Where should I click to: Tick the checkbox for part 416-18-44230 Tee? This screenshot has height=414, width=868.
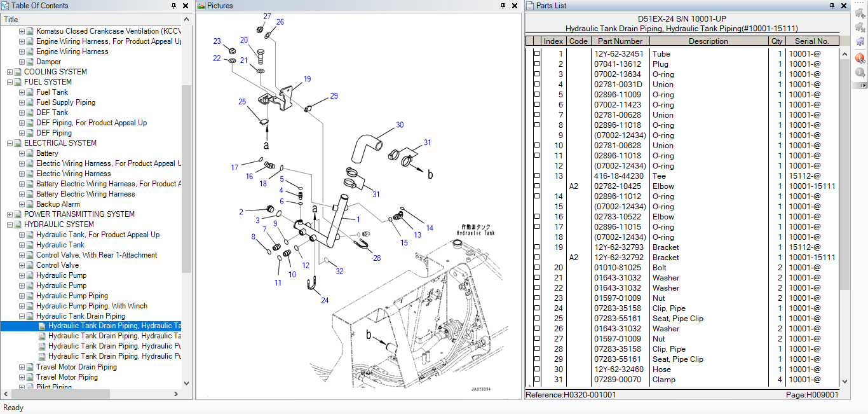click(537, 176)
